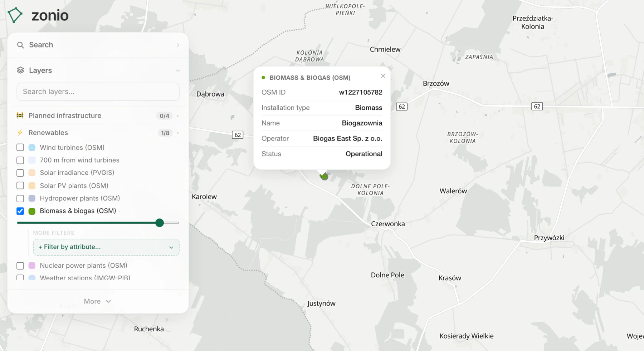Viewport: 644px width, 351px height.
Task: Click the Planned infrastructure construction icon
Action: click(20, 115)
